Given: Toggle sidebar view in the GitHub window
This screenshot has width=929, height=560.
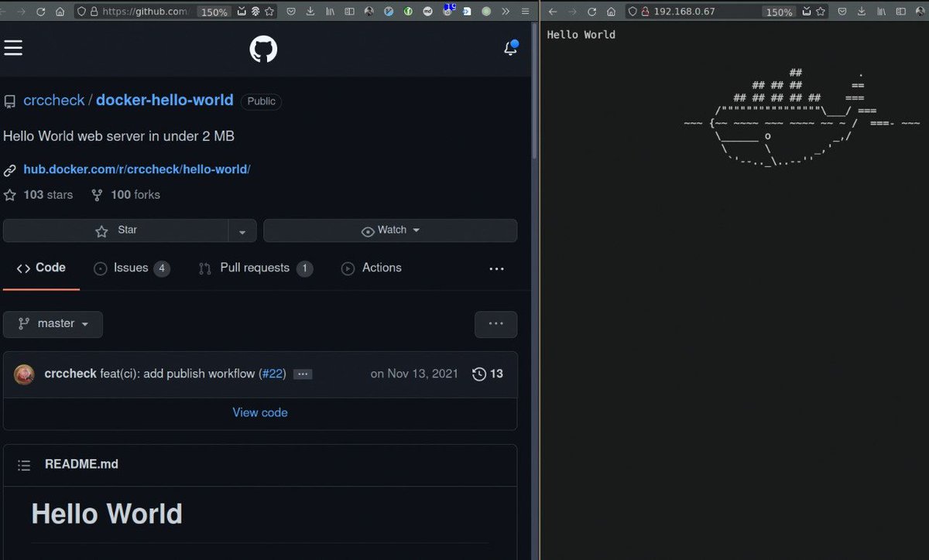Looking at the screenshot, I should (x=349, y=12).
